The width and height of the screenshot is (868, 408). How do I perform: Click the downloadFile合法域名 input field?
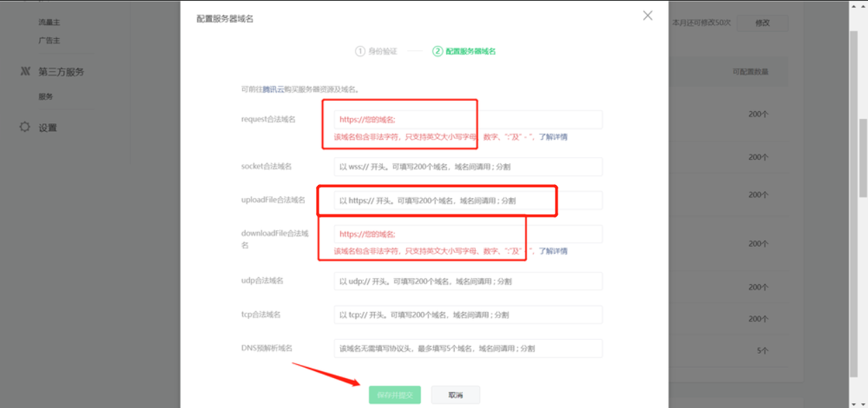(467, 234)
